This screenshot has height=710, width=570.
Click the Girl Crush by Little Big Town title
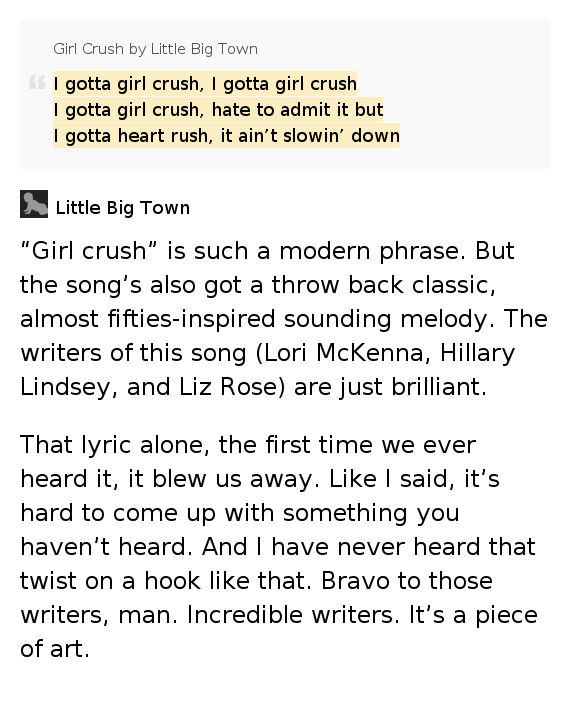pyautogui.click(x=155, y=49)
